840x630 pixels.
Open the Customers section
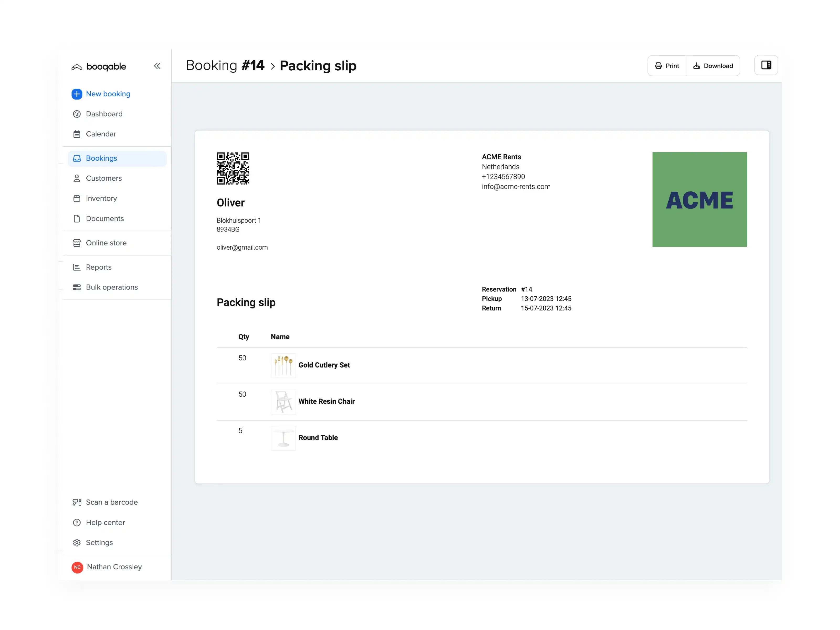click(x=104, y=178)
